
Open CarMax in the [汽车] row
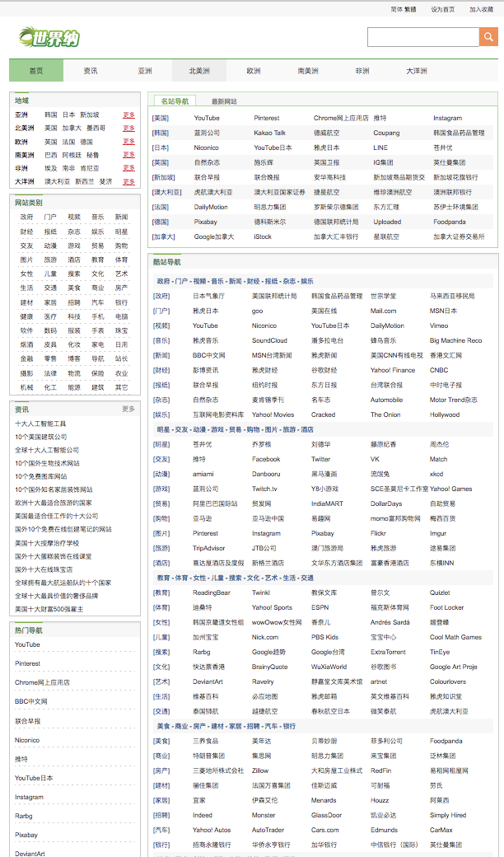[441, 830]
